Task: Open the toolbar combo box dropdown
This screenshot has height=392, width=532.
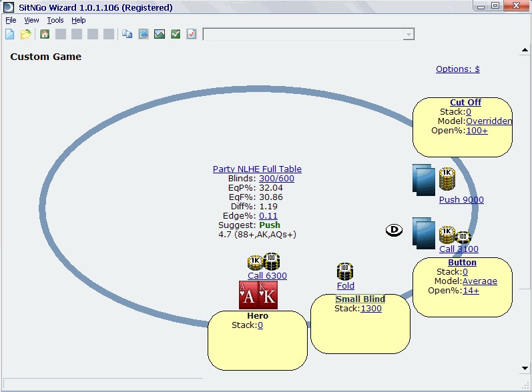Action: (409, 34)
